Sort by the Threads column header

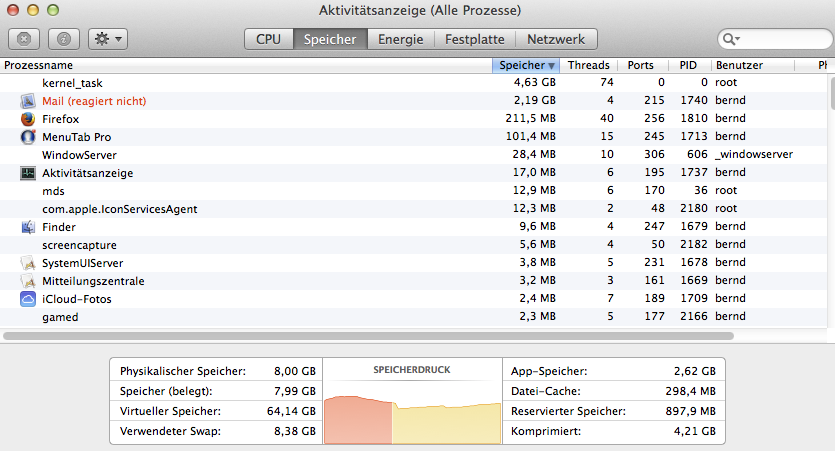coord(588,65)
